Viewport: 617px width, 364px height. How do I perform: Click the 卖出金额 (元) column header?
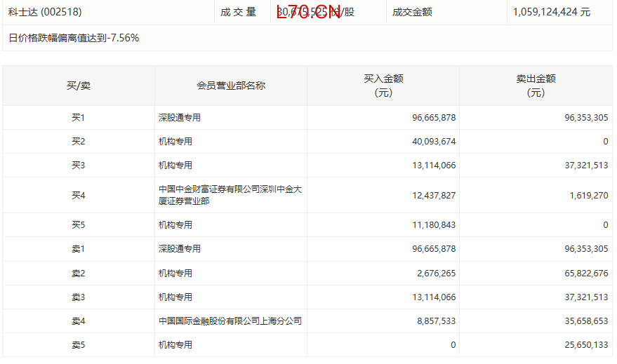(x=536, y=86)
